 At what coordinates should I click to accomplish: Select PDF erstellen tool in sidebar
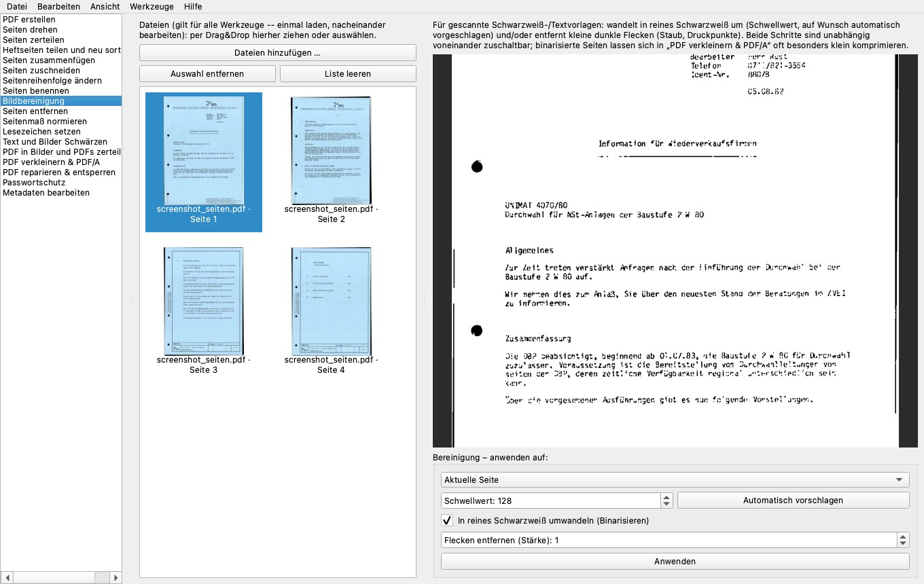pos(61,20)
